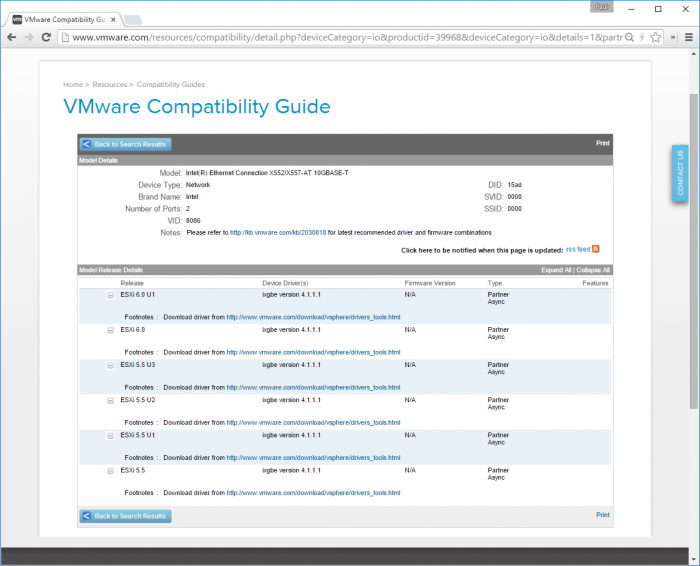Click the browser forward arrow

point(29,37)
